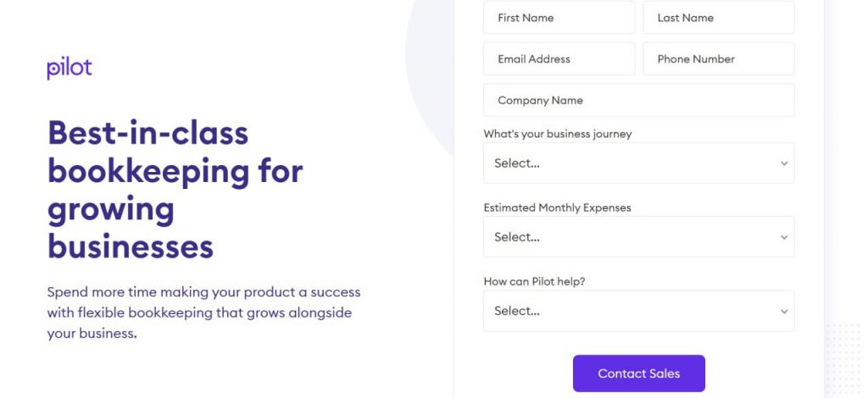Click the Best-in-class bookkeeping headline
The width and height of the screenshot is (868, 398).
tap(175, 190)
